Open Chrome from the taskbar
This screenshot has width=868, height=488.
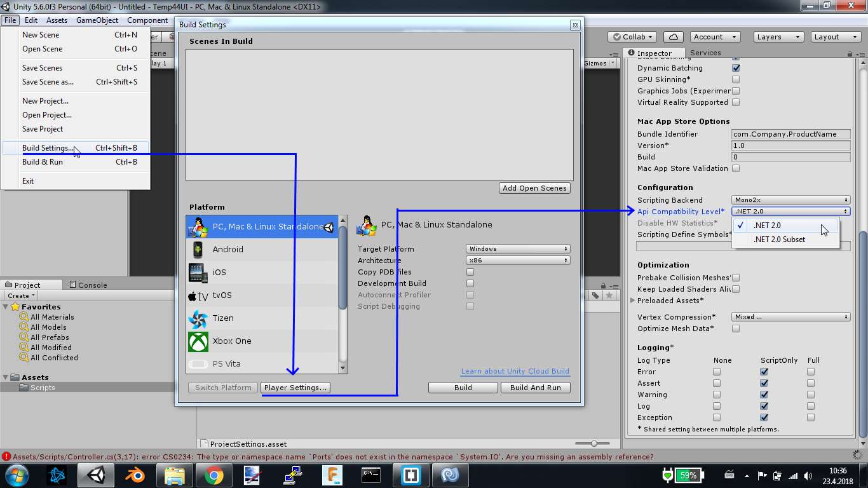point(214,475)
